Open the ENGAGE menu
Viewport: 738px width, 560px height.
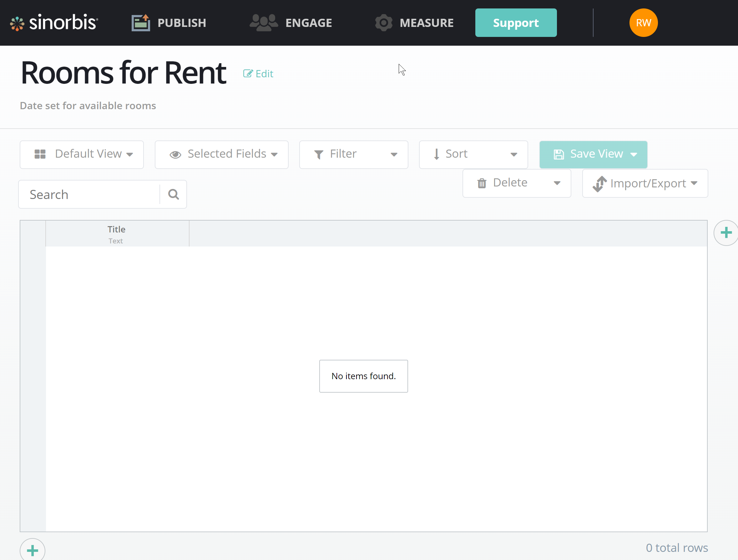[x=291, y=23]
